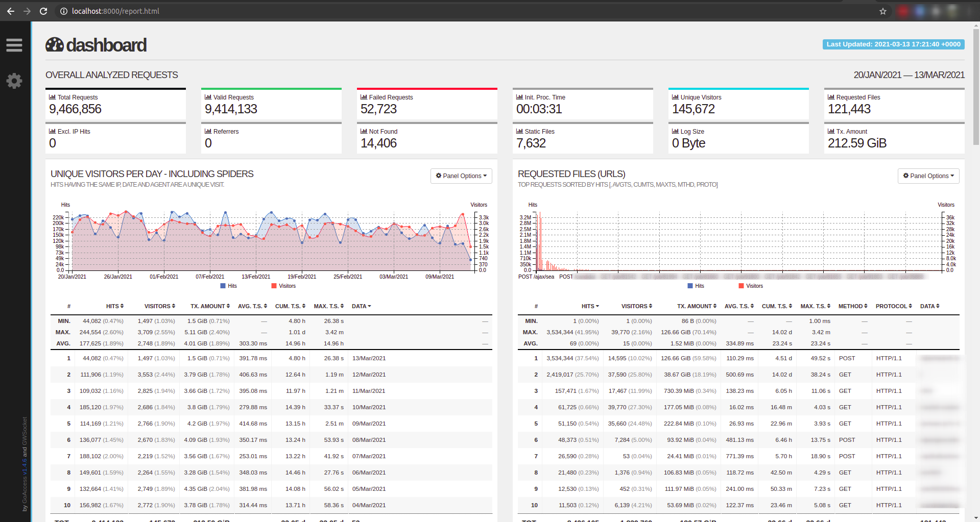Viewport: 980px width, 522px height.
Task: Click the chart icon beside Excl. IP Hits
Action: tap(52, 131)
